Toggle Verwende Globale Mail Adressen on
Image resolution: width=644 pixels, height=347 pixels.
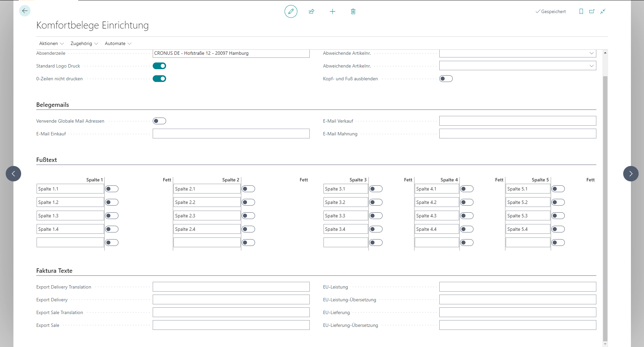pyautogui.click(x=159, y=121)
